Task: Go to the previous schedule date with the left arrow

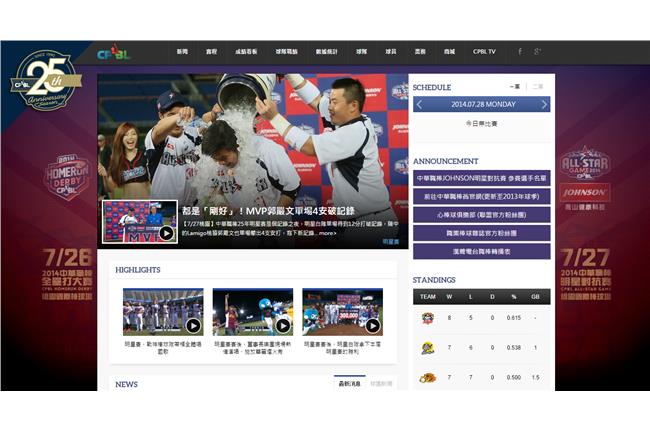Action: [x=419, y=104]
